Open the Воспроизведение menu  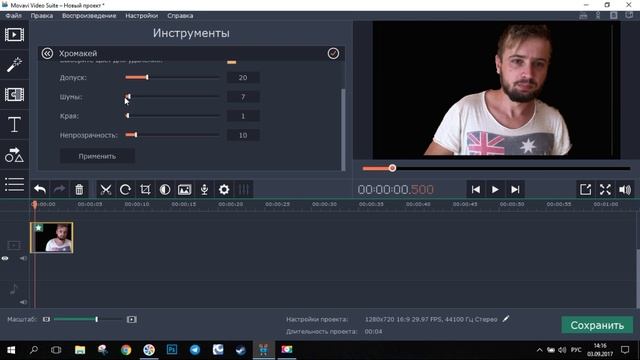[x=89, y=16]
